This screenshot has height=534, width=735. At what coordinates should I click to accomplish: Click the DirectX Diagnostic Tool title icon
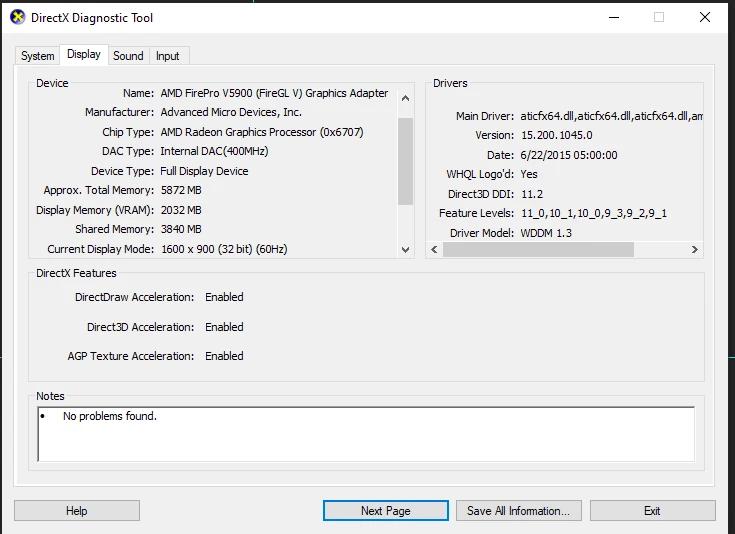point(17,17)
